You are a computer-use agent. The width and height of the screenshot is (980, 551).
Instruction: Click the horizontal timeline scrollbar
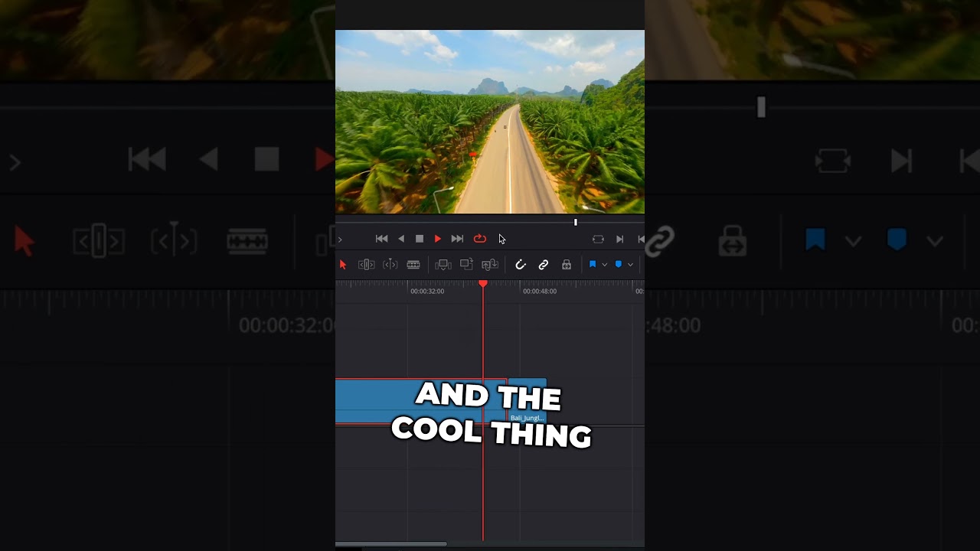point(391,544)
